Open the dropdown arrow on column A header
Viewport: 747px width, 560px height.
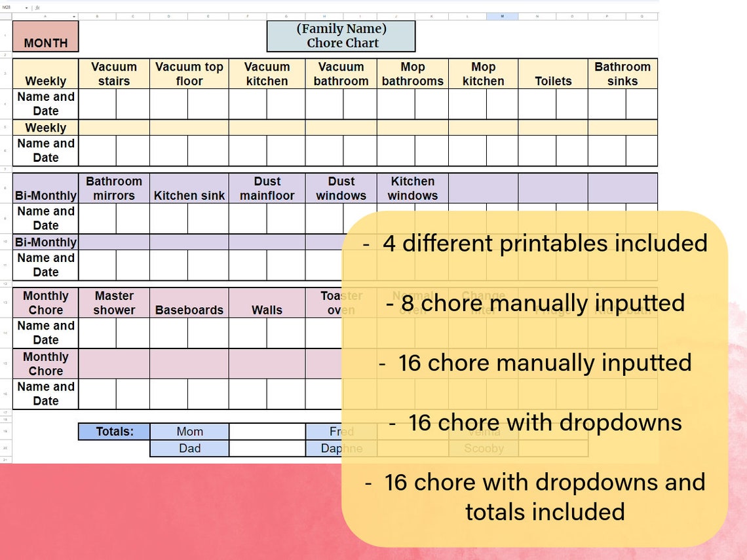74,15
